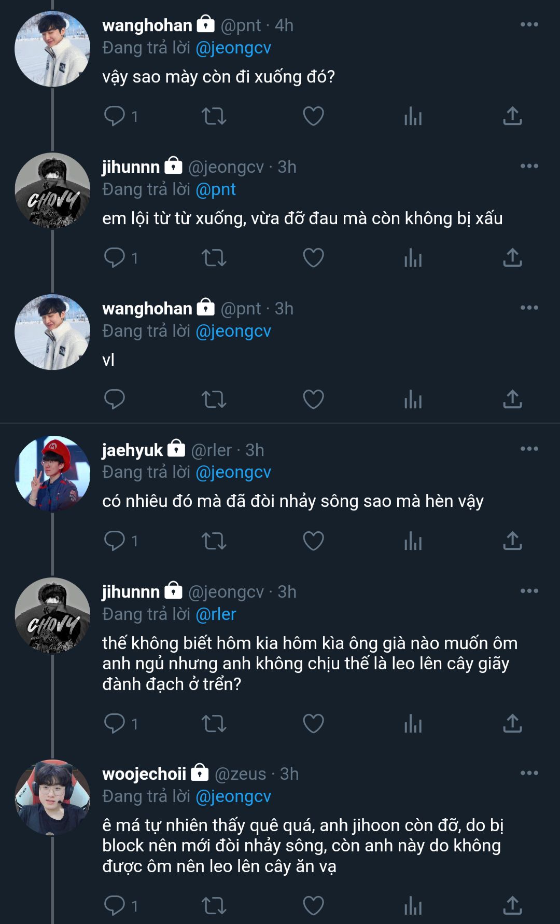
Task: Like wanghohan's tweet asking "vậy sao mày còn đi xuống đó?"
Action: point(313,116)
